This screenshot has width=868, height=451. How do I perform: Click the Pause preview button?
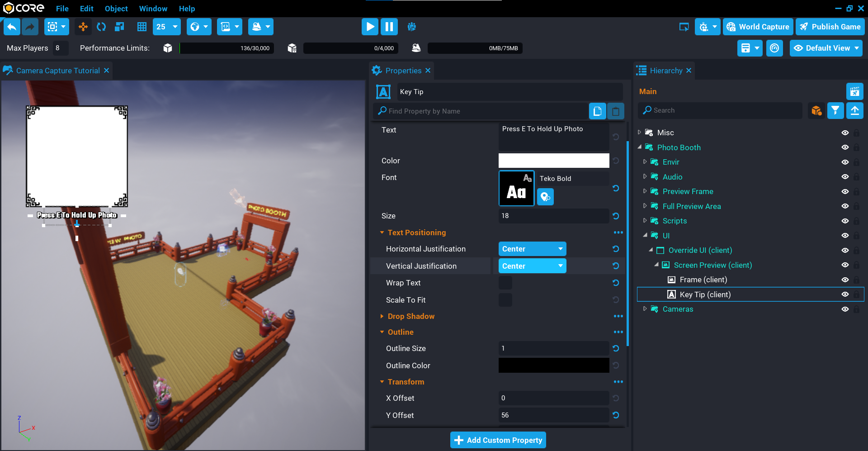pos(389,27)
